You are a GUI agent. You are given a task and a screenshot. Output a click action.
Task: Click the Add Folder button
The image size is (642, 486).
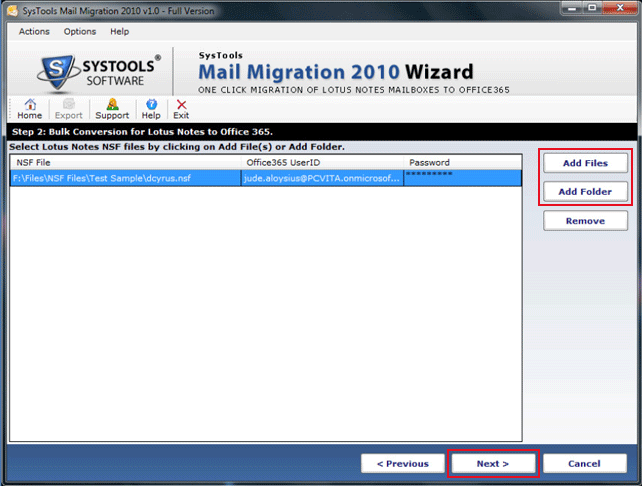pos(585,192)
